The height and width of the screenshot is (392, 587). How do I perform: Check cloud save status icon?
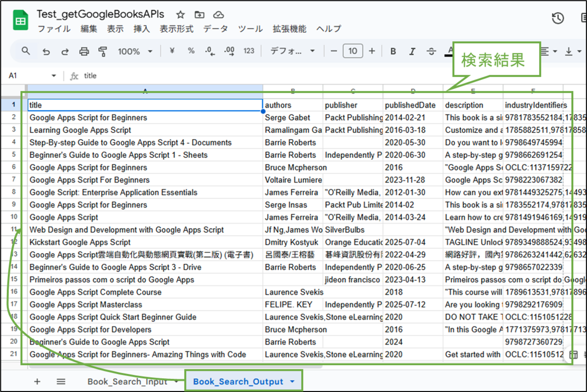219,15
